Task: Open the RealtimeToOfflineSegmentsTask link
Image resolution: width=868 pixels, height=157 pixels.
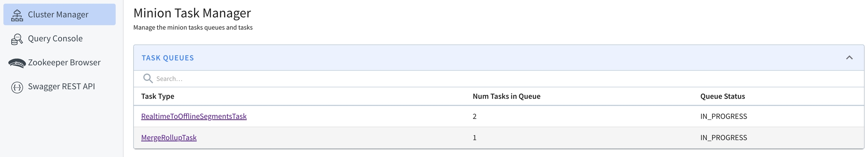Action: 194,116
